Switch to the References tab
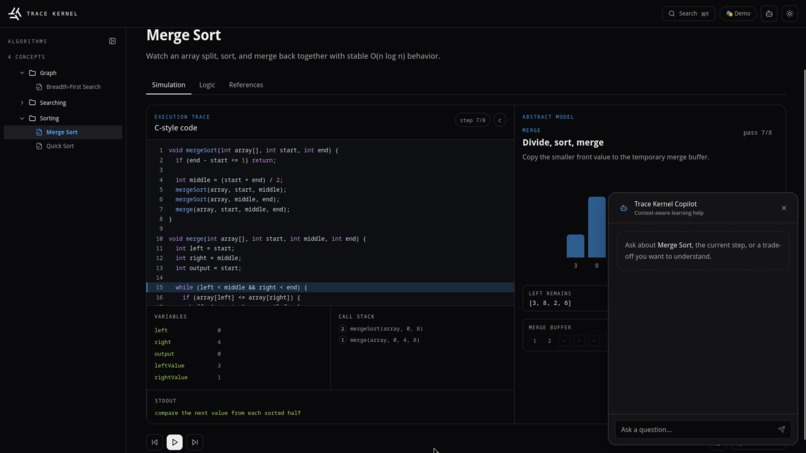Viewport: 806px width, 453px height. click(246, 85)
